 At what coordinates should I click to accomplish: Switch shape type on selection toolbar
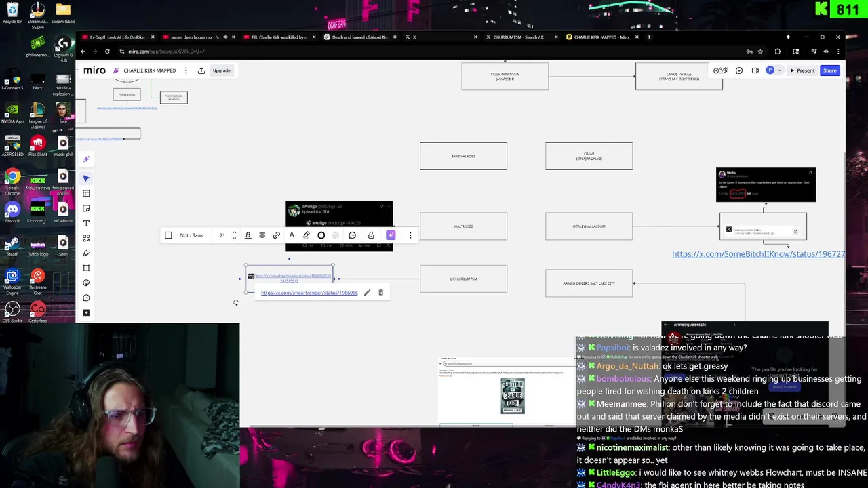(x=168, y=235)
